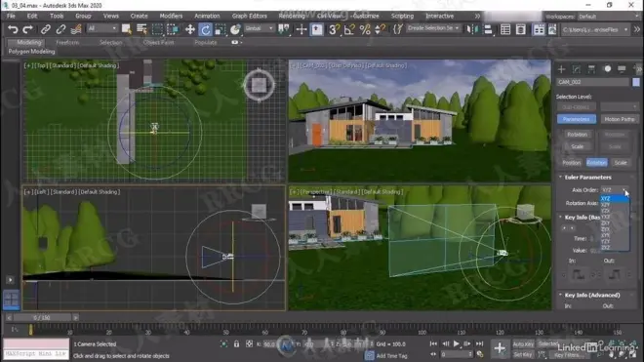Open Edit Named Selection Sets icon
644x362 pixels.
coord(397,29)
